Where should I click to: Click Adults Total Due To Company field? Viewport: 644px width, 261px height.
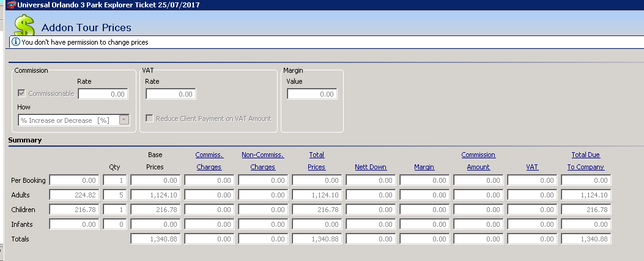(586, 195)
